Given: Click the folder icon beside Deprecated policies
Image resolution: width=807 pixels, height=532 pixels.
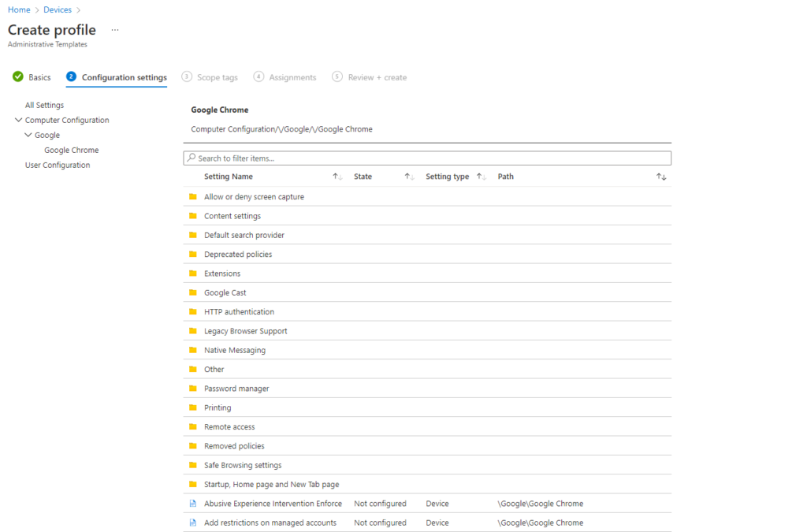Looking at the screenshot, I should pos(193,254).
